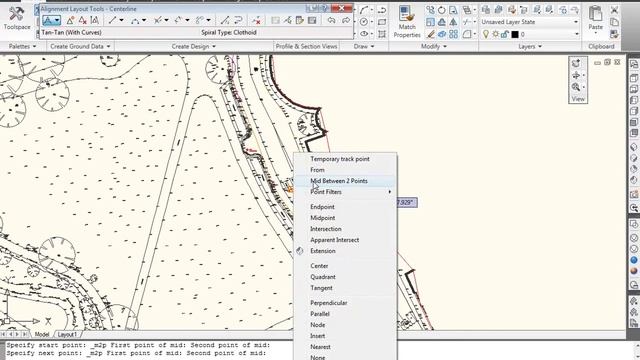The width and height of the screenshot is (640, 360).
Task: Expand the Create Design panel
Action: (x=193, y=47)
